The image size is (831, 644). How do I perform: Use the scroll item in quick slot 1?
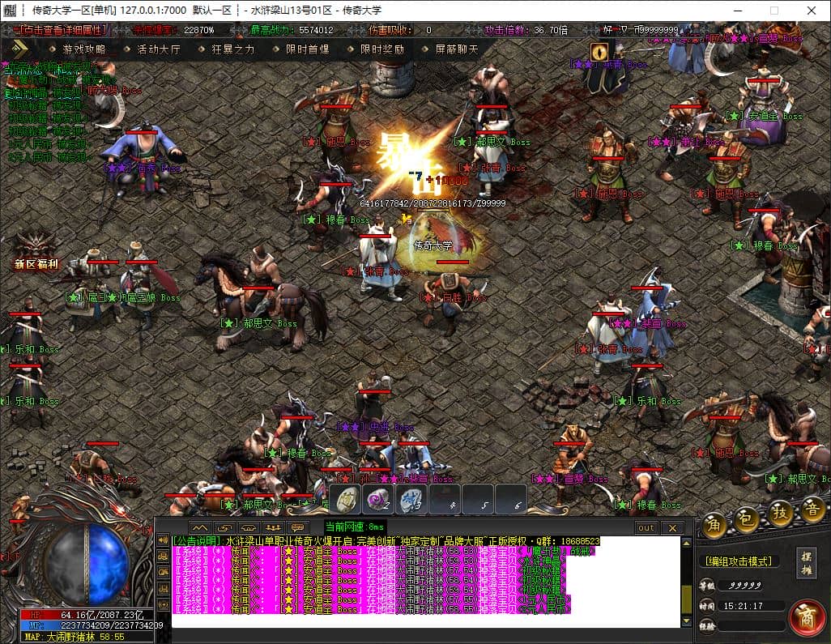click(346, 500)
